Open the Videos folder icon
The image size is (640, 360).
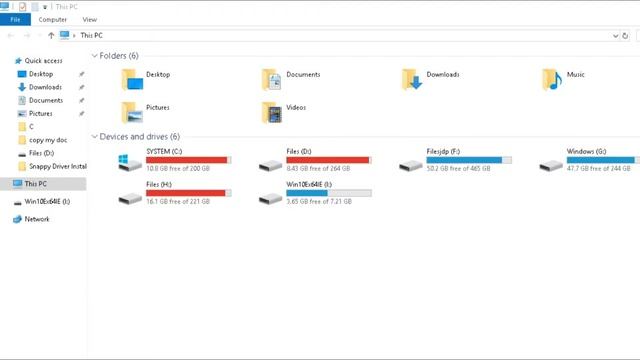click(x=272, y=112)
